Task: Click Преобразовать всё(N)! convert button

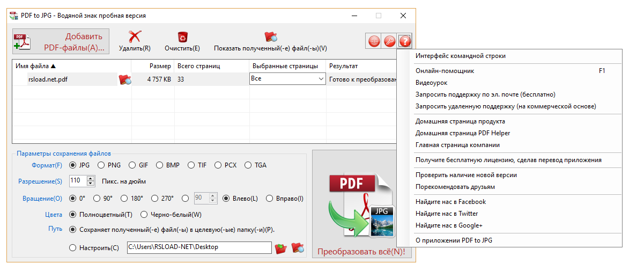Action: [362, 252]
